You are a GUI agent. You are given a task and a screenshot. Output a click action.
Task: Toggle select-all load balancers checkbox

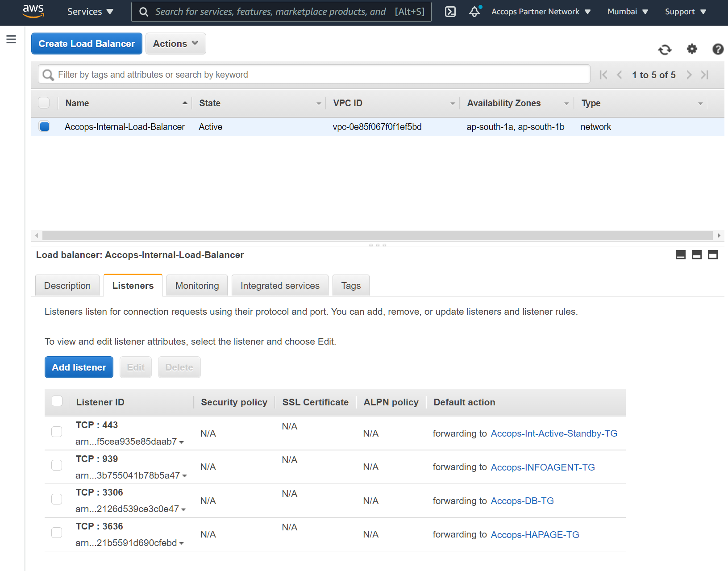44,103
